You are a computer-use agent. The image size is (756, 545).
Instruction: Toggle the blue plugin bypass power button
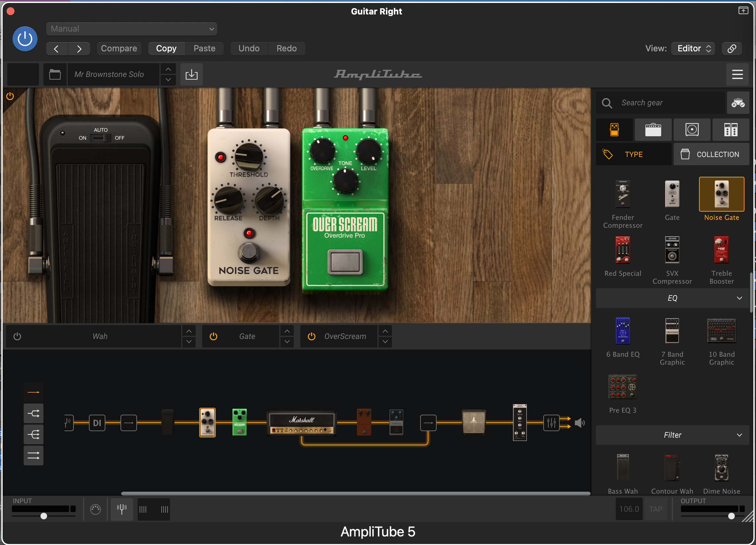(x=25, y=39)
